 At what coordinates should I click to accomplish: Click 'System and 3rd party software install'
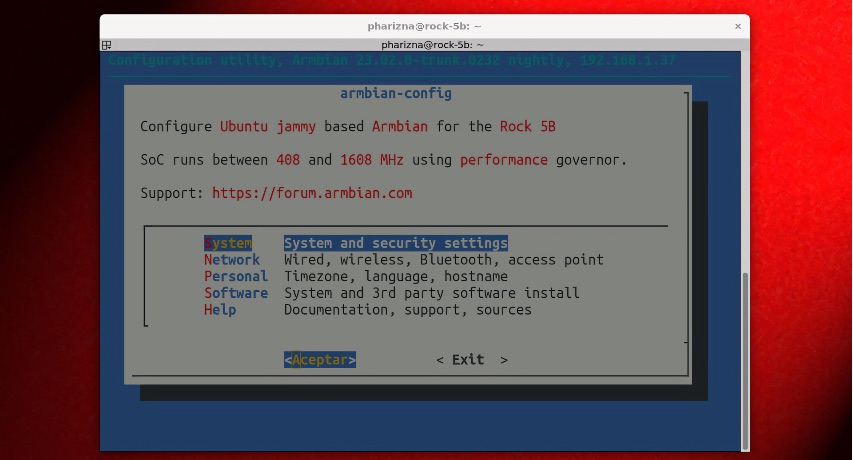[432, 293]
